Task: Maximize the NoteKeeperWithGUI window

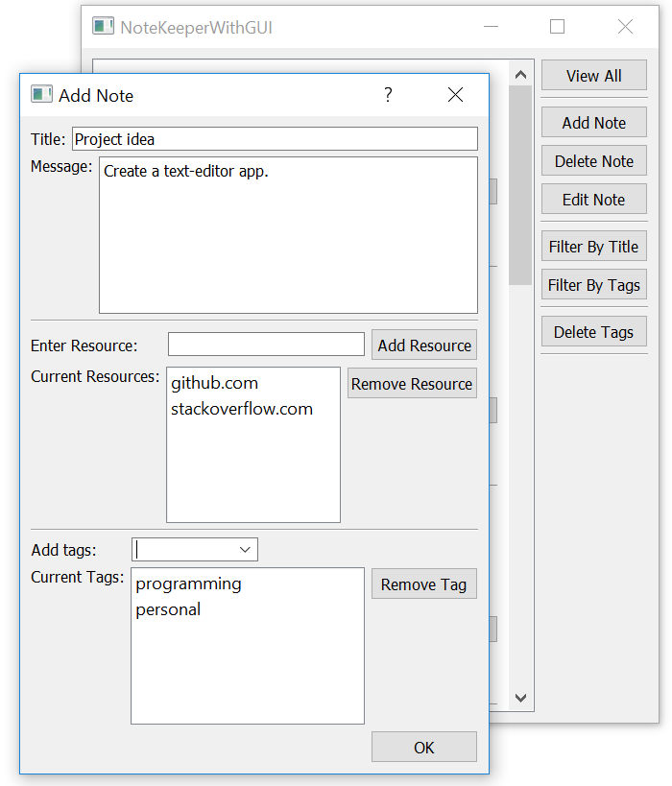Action: pyautogui.click(x=557, y=26)
